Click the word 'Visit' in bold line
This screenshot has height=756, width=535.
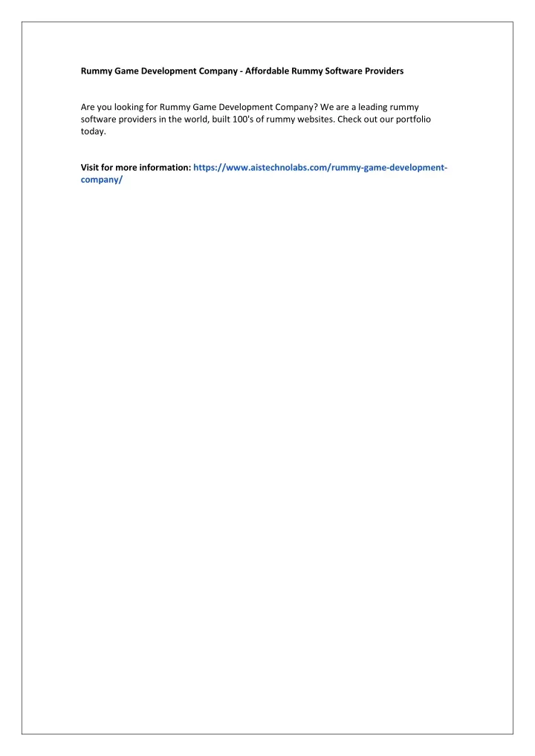tap(90, 168)
